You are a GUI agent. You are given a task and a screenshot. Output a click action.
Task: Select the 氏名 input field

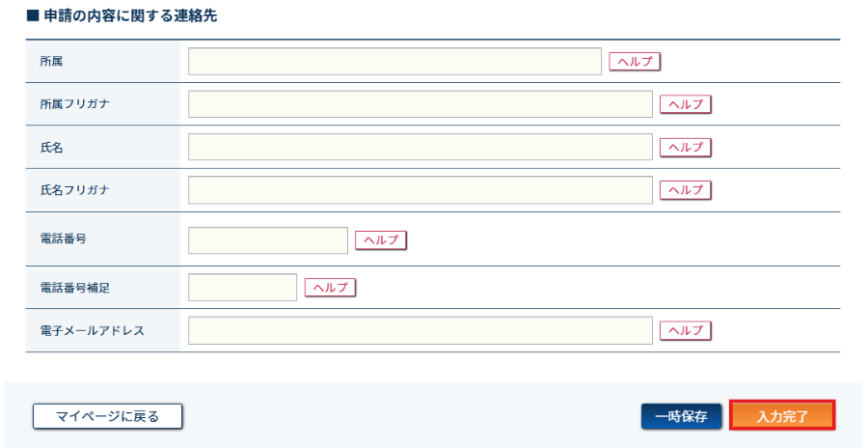(420, 147)
